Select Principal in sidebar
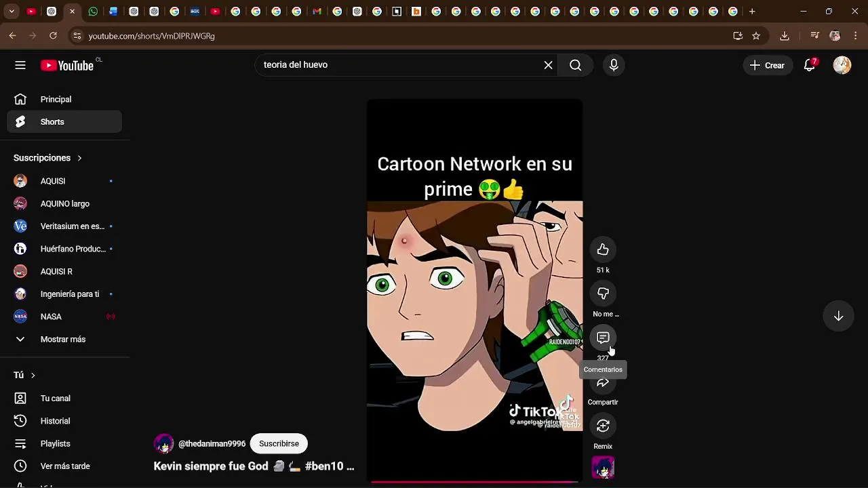 tap(64, 100)
